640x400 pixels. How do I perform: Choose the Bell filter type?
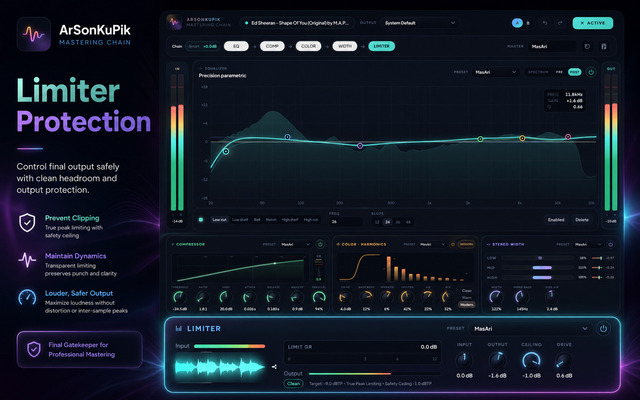[257, 220]
